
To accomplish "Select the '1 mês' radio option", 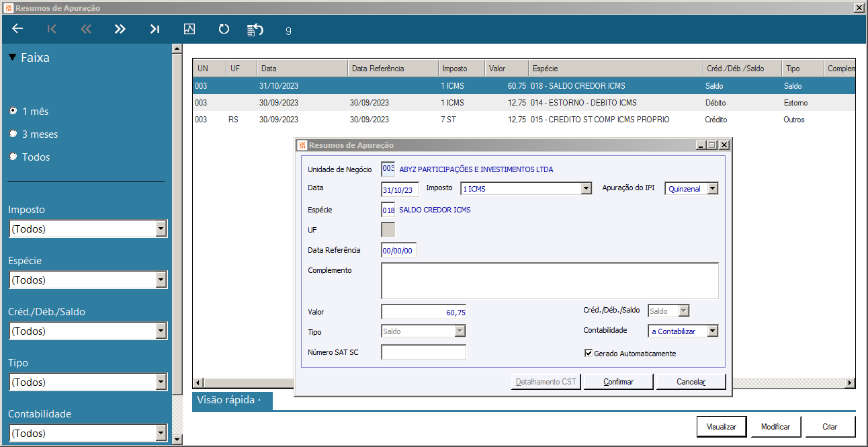I will tap(13, 111).
